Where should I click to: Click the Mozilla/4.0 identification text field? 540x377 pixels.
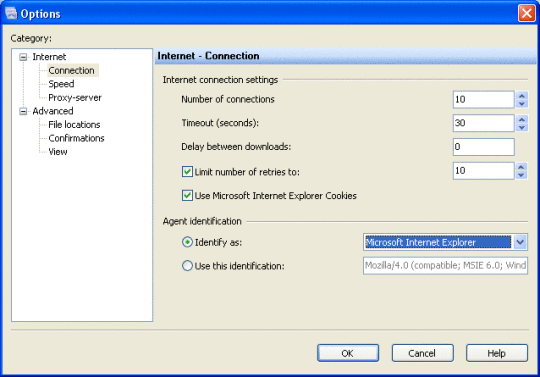click(445, 265)
